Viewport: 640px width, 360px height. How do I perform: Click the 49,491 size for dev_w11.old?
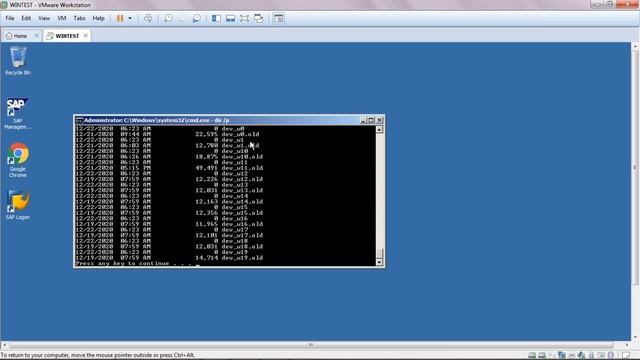(207, 168)
